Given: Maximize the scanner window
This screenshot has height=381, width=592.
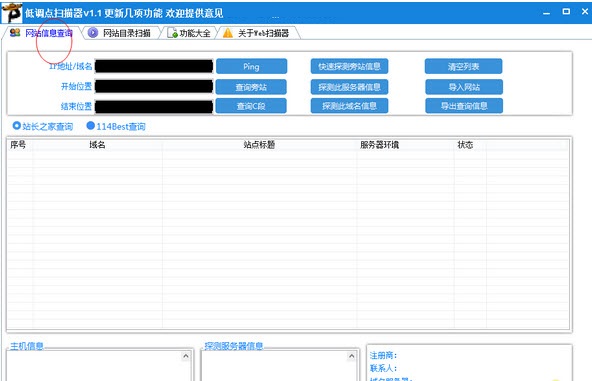Looking at the screenshot, I should tap(566, 12).
